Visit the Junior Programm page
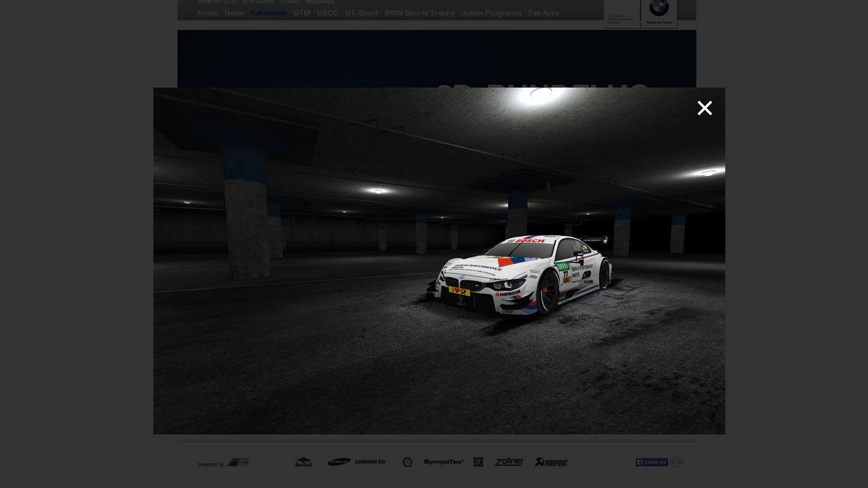The width and height of the screenshot is (868, 488). click(x=491, y=13)
